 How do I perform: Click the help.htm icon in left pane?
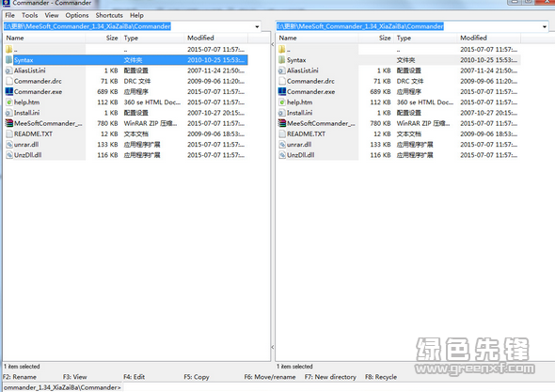tap(8, 102)
